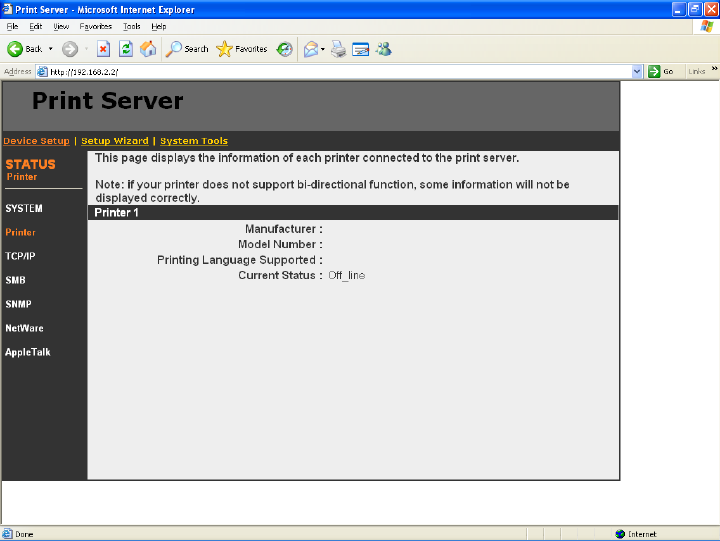This screenshot has width=720, height=541.
Task: Click the Printing Language Supported label
Action: point(240,260)
